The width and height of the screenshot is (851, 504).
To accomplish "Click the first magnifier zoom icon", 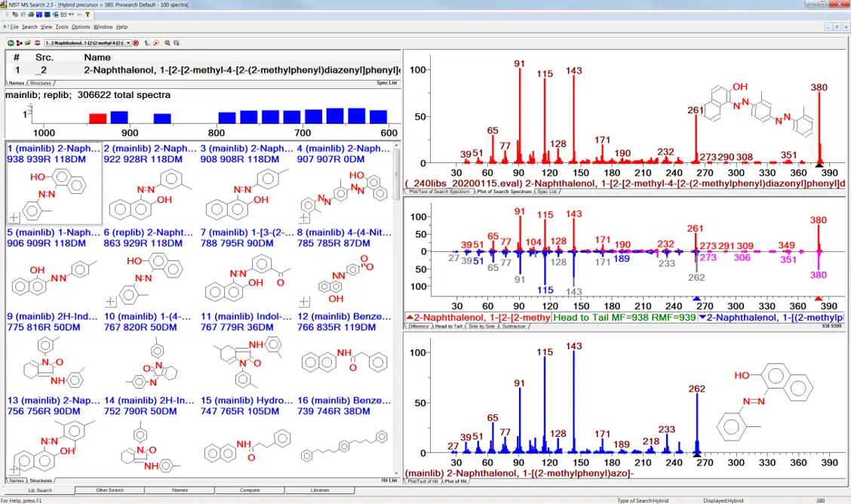I will 167,43.
